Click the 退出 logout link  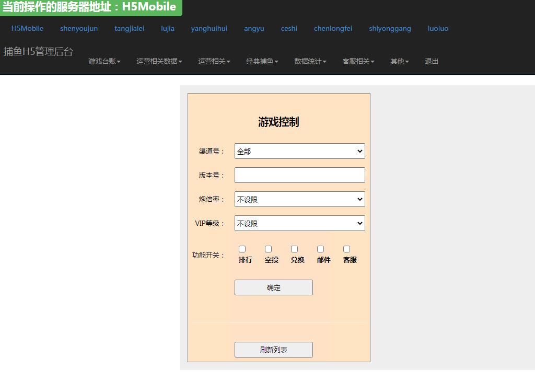pyautogui.click(x=431, y=61)
